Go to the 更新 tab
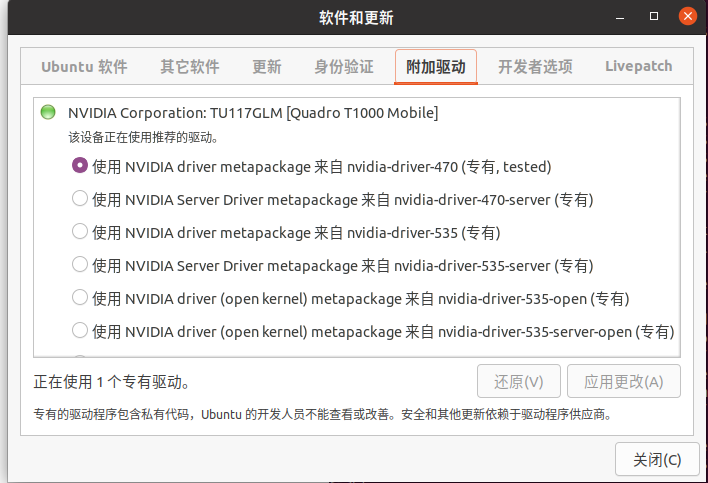 [x=267, y=67]
